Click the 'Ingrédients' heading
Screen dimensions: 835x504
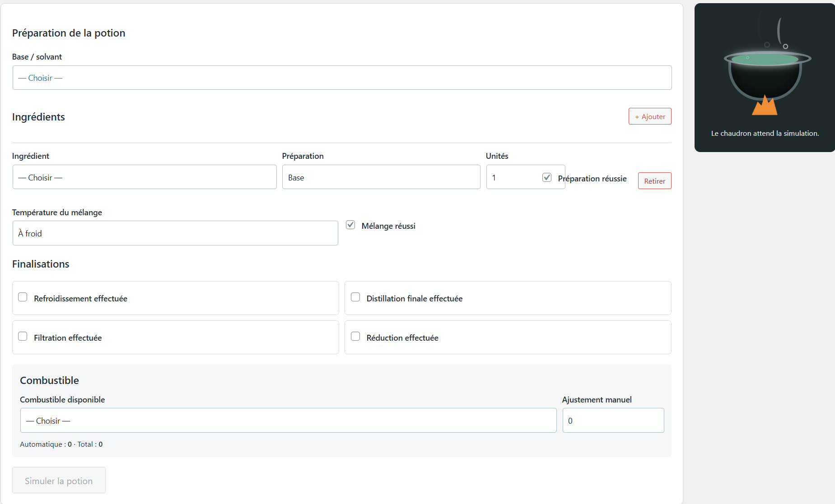click(38, 117)
